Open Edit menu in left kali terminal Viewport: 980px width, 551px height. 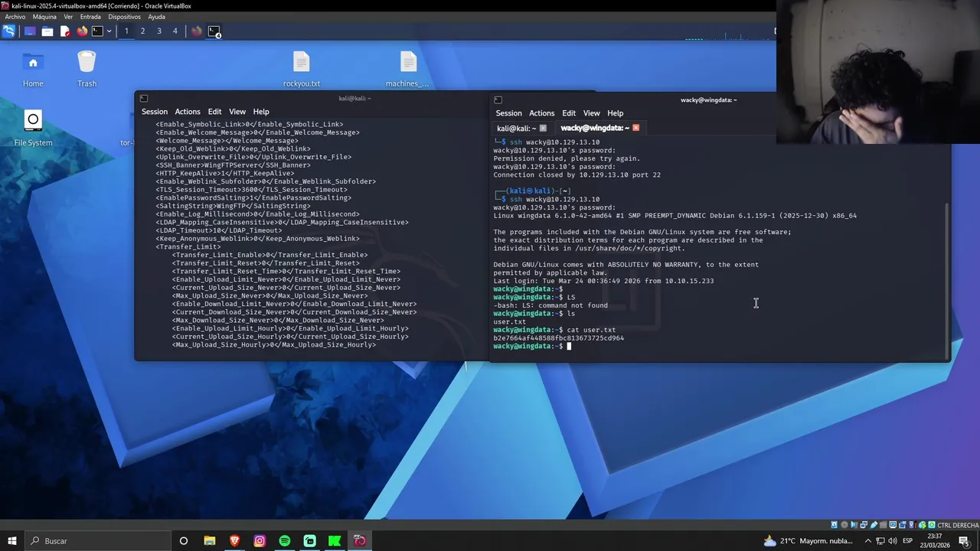(x=214, y=112)
